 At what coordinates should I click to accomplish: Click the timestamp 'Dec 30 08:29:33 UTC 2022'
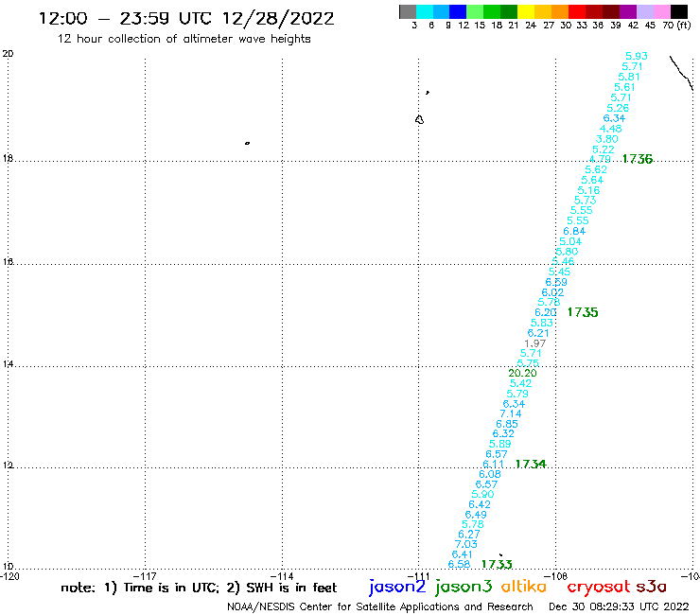619,606
